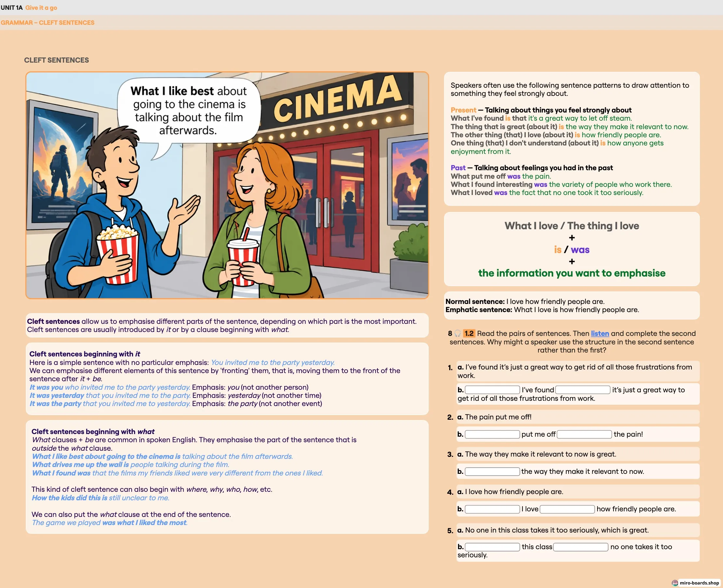The width and height of the screenshot is (723, 588).
Task: Click sentence "a. I love how friendly people are."
Action: point(510,492)
